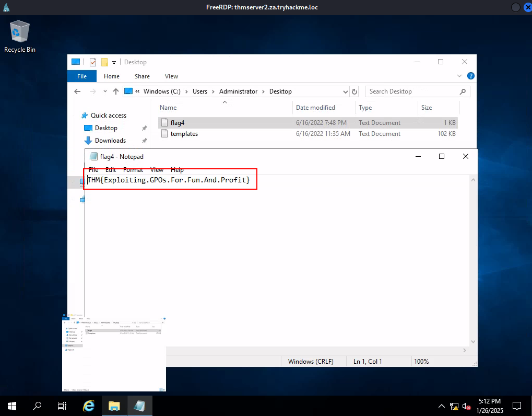Maximize the flag4 Notepad window
This screenshot has width=532, height=416.
point(441,156)
